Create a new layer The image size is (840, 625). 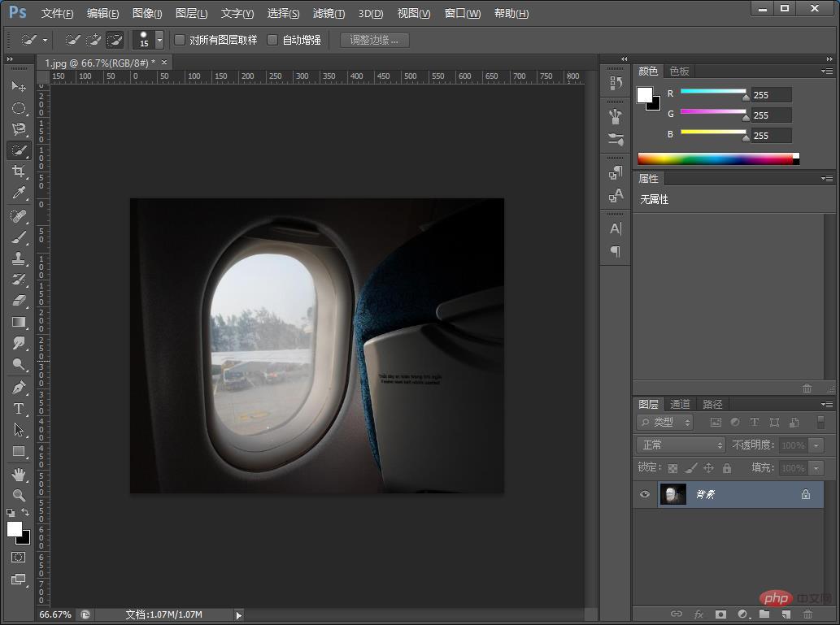point(786,614)
